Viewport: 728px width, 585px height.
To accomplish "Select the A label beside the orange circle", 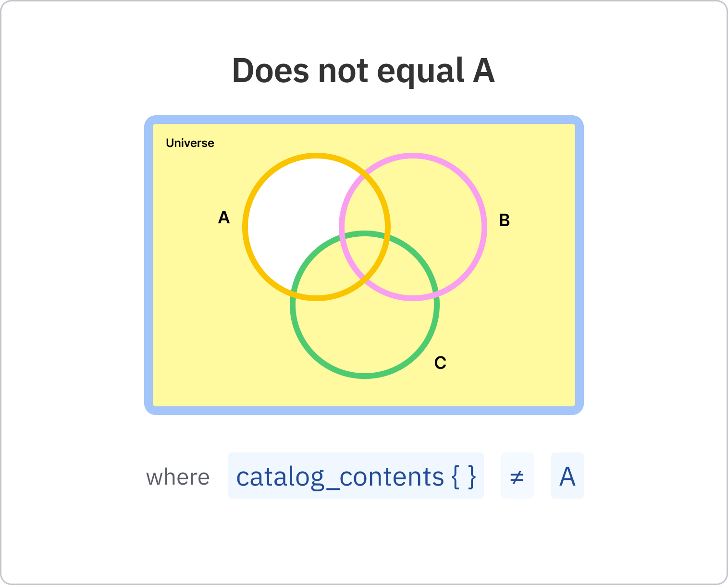I will point(224,218).
